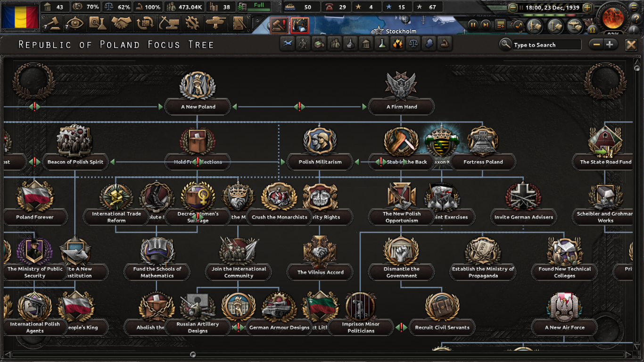
Task: Click the red-outlined helmet alert icon
Action: (x=299, y=25)
